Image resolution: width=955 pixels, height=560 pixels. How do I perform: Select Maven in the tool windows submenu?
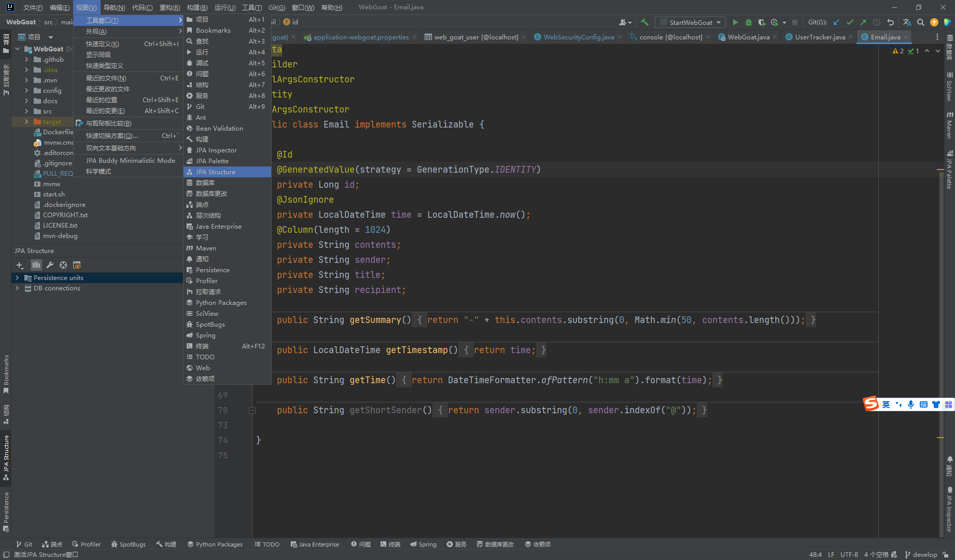[227, 248]
